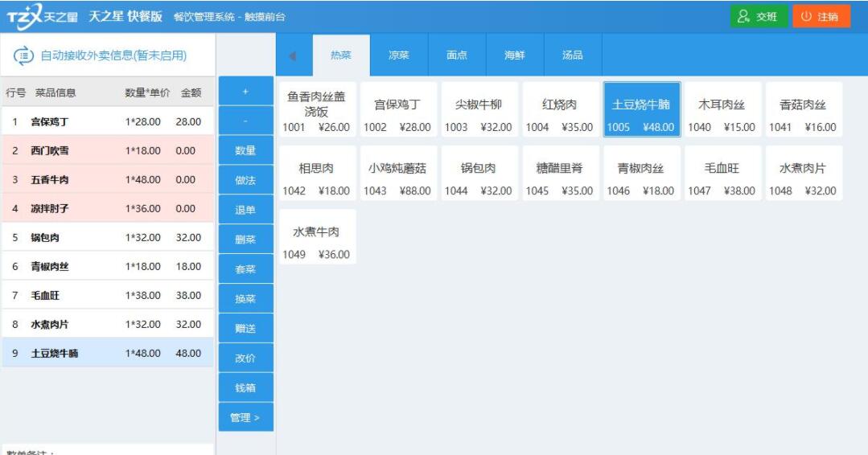Click the 赠送 gift button
Screen dimensions: 868x455
point(246,329)
